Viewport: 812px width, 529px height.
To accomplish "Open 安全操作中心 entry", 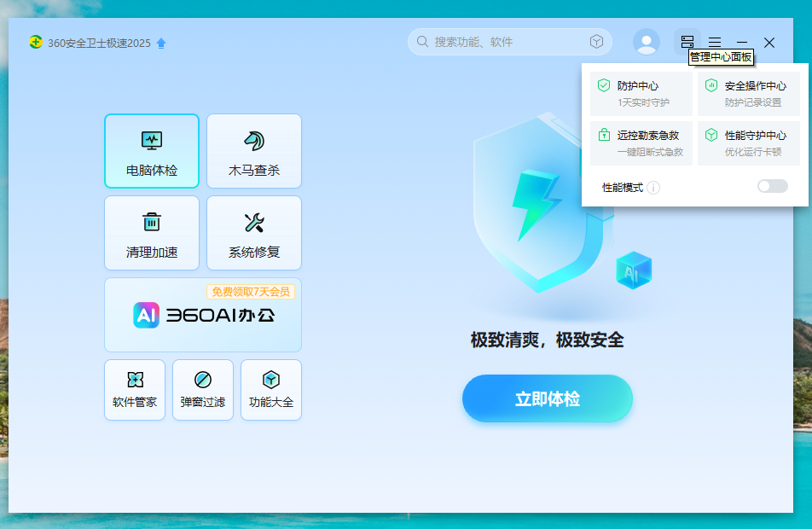I will 749,94.
